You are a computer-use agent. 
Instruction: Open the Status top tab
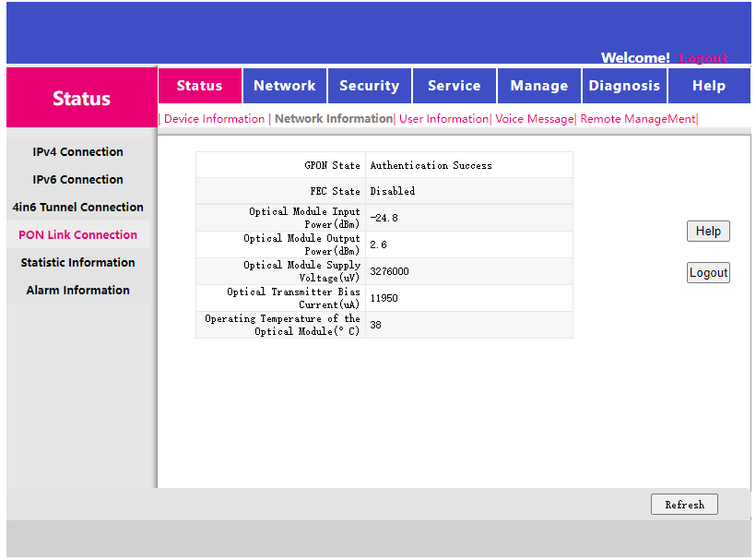click(200, 86)
